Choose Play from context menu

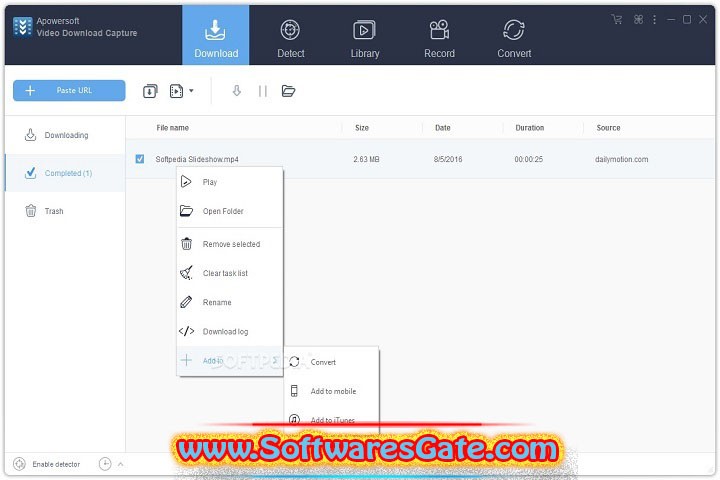click(230, 182)
